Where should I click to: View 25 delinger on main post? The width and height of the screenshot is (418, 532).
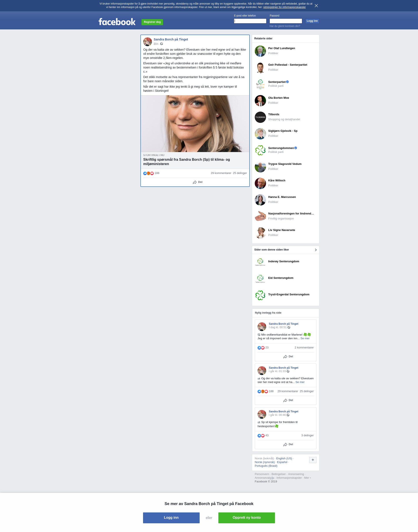(x=240, y=173)
